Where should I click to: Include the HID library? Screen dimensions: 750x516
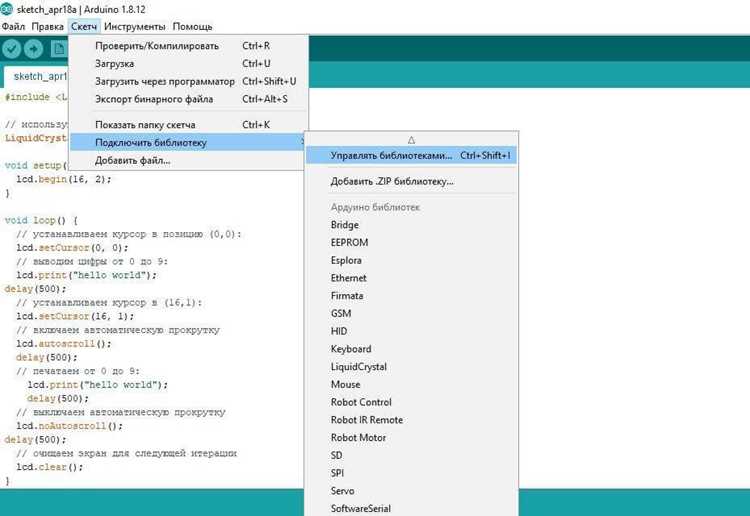coord(411,331)
